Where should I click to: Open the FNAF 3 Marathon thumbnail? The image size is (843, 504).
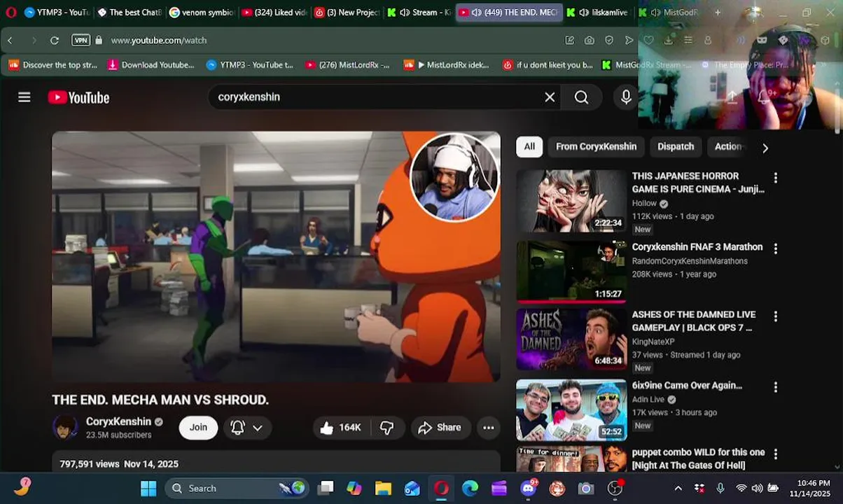click(x=571, y=272)
